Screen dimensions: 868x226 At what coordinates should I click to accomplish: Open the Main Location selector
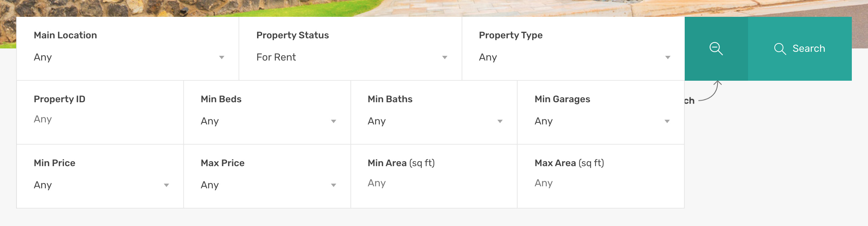128,57
